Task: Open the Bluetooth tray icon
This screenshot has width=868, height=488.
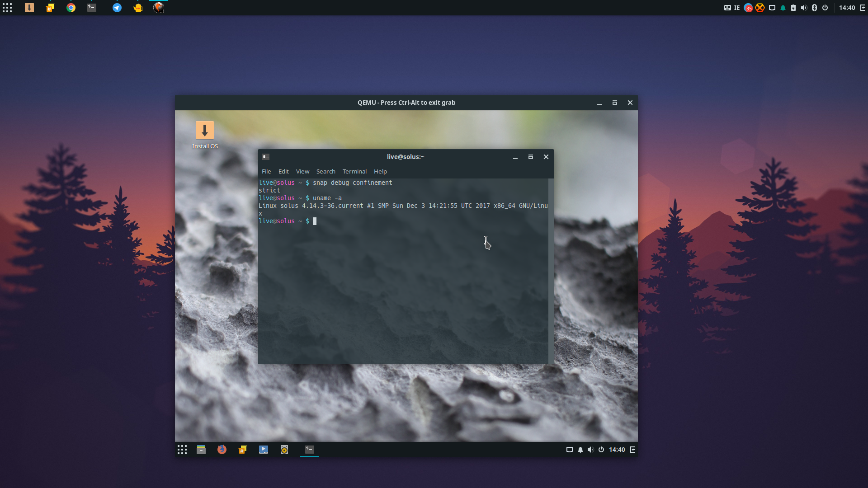Action: pos(815,8)
